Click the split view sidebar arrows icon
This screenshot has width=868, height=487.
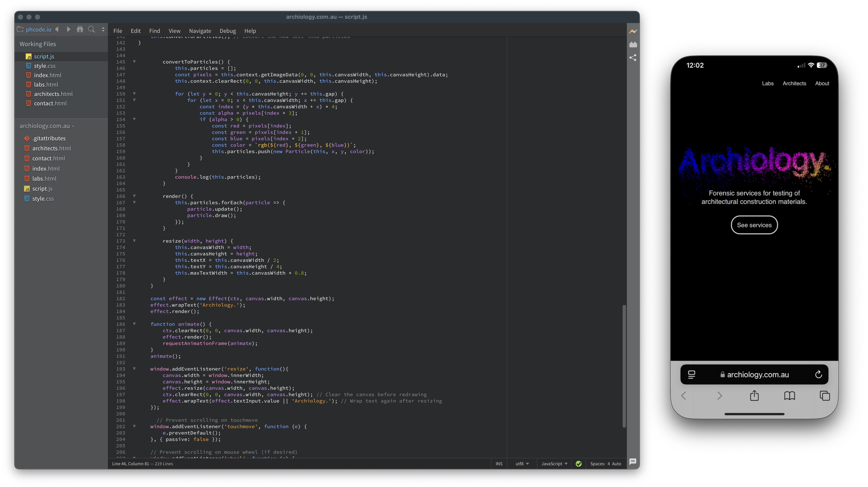(103, 29)
